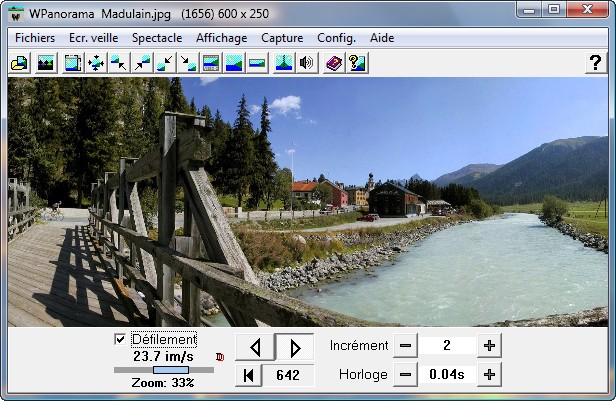Decrease Horloge with minus button
Viewport: 616px width, 401px height.
point(405,374)
